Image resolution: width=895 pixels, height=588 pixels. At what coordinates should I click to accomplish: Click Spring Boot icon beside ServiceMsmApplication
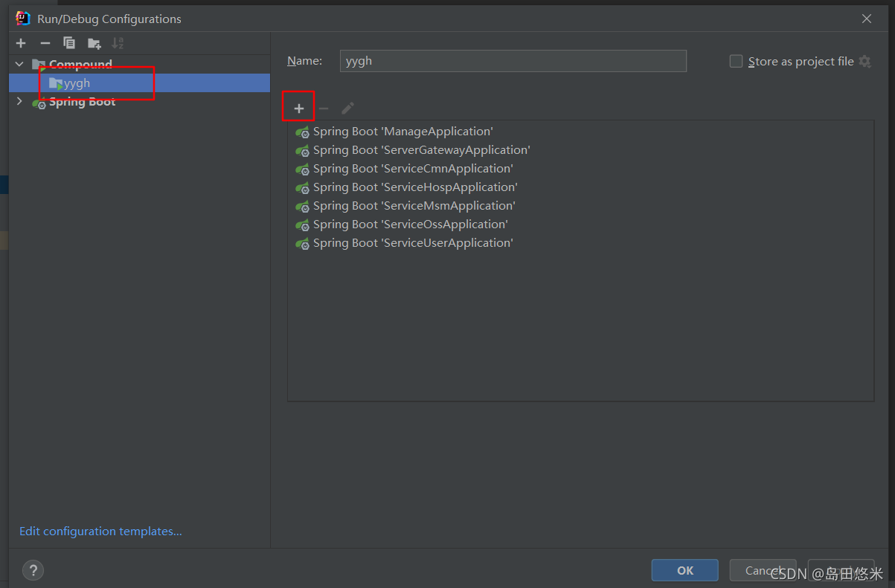302,207
